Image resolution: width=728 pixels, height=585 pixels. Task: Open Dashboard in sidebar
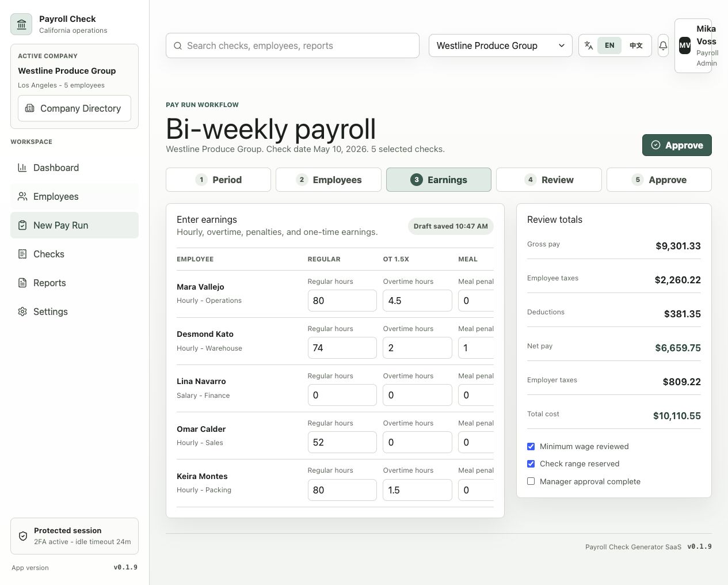tap(74, 168)
